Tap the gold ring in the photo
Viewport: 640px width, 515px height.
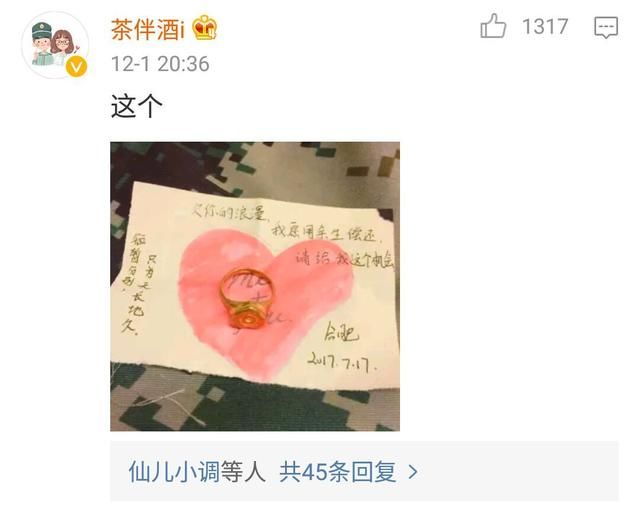point(247,297)
